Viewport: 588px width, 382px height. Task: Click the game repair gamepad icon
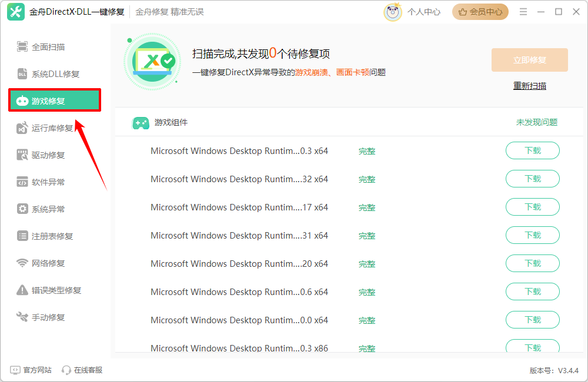(x=22, y=101)
